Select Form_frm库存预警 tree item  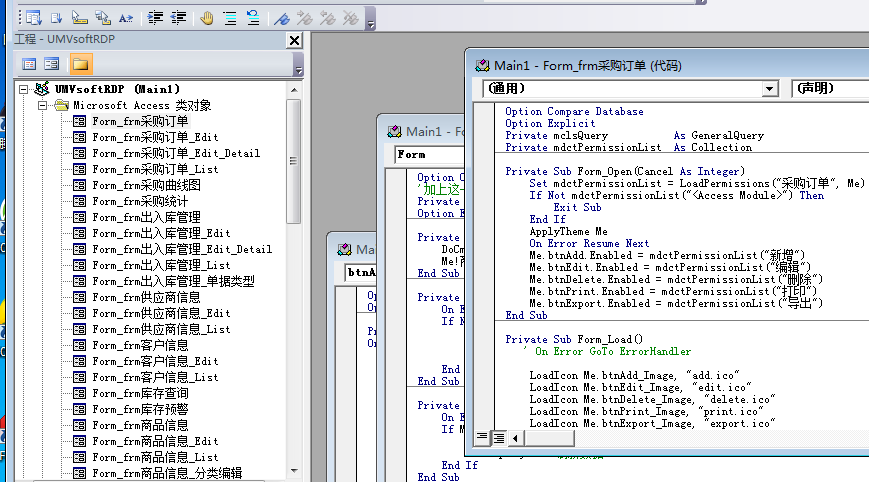(140, 410)
